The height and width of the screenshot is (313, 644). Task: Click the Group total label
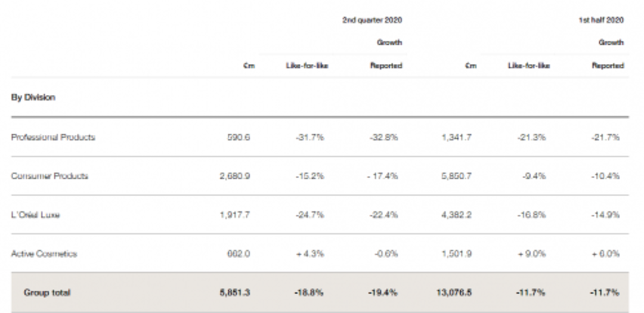[x=47, y=292]
